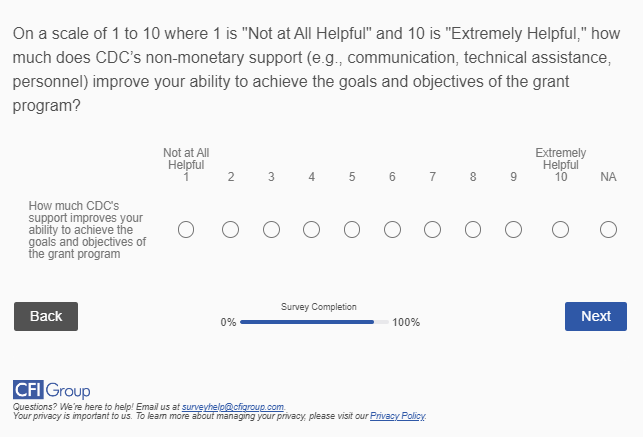Pick rating 8 on the scale

coord(473,230)
